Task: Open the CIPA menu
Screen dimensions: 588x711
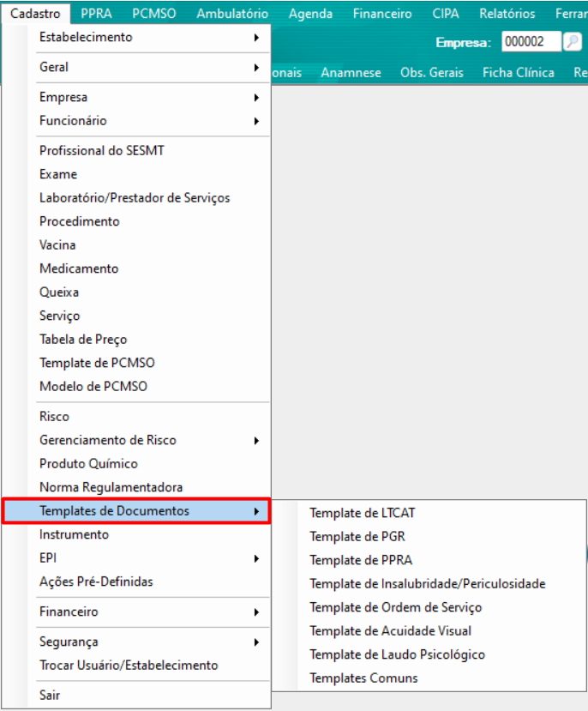Action: click(x=446, y=14)
